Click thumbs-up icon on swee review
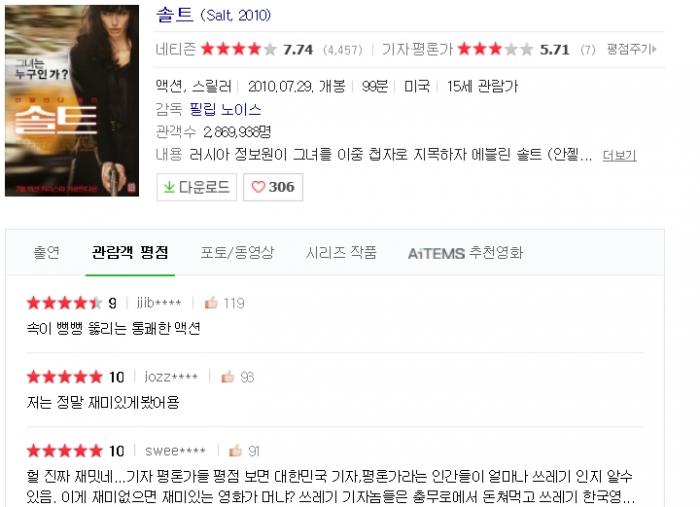This screenshot has width=700, height=507. pyautogui.click(x=235, y=451)
